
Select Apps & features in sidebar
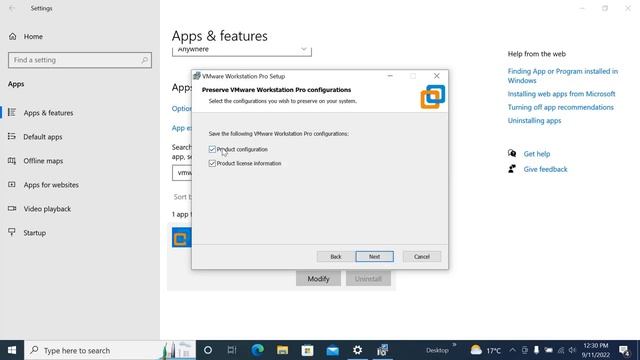click(48, 113)
